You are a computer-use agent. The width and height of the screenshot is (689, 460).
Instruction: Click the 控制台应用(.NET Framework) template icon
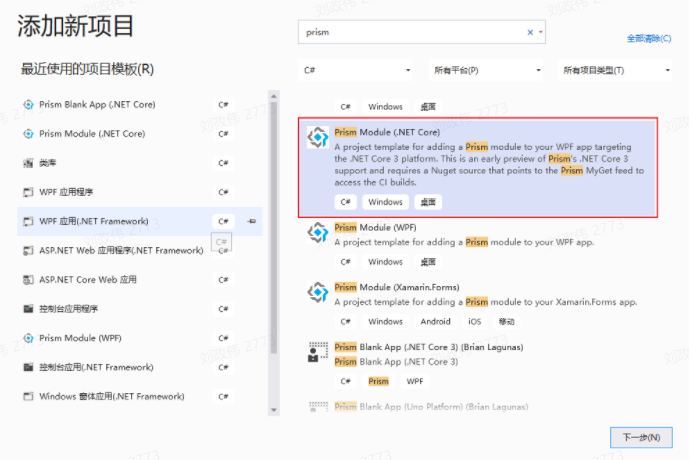28,367
